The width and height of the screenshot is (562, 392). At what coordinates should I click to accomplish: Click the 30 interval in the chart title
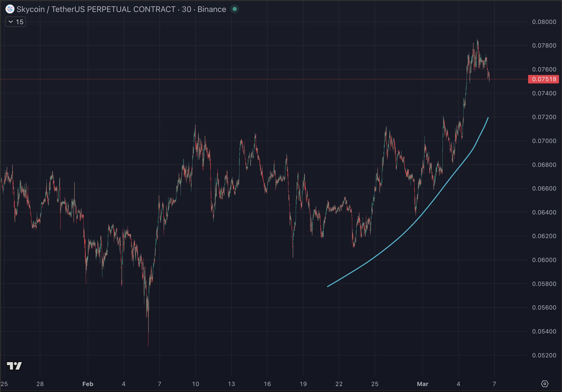tap(187, 9)
